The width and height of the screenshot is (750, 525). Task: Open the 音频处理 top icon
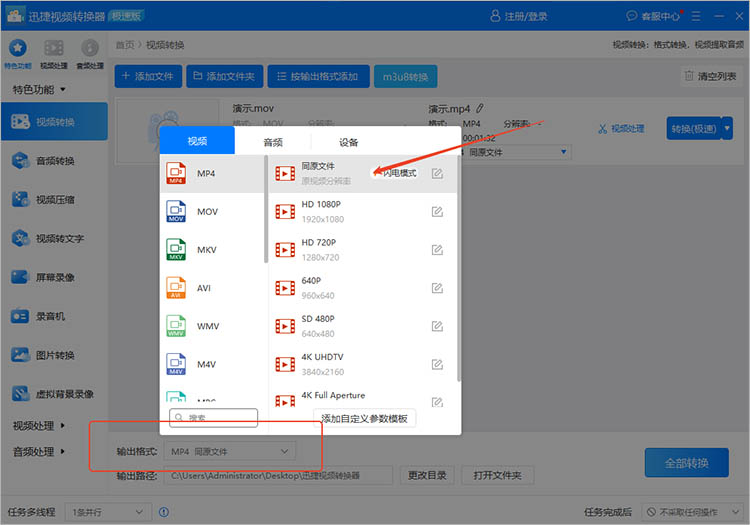tap(90, 53)
